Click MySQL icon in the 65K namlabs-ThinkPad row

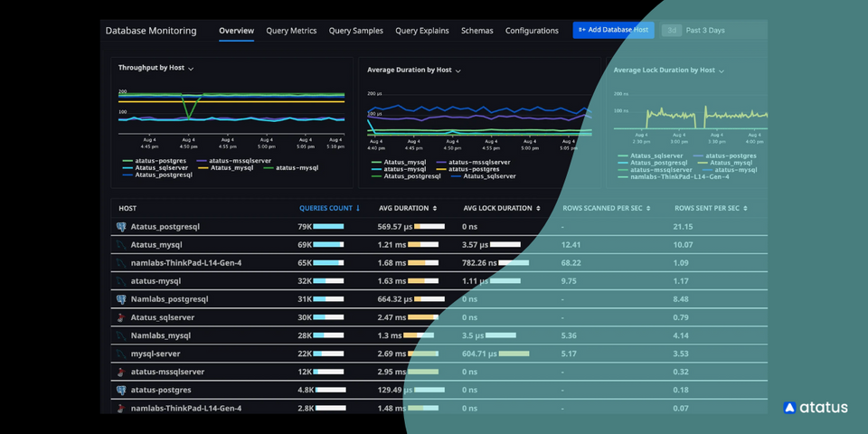pos(121,263)
